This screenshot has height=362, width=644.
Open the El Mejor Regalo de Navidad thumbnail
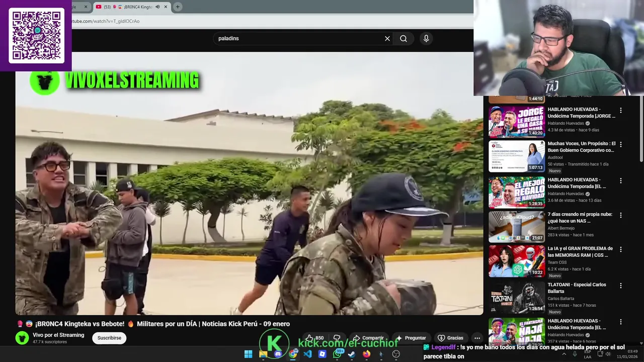pyautogui.click(x=517, y=192)
